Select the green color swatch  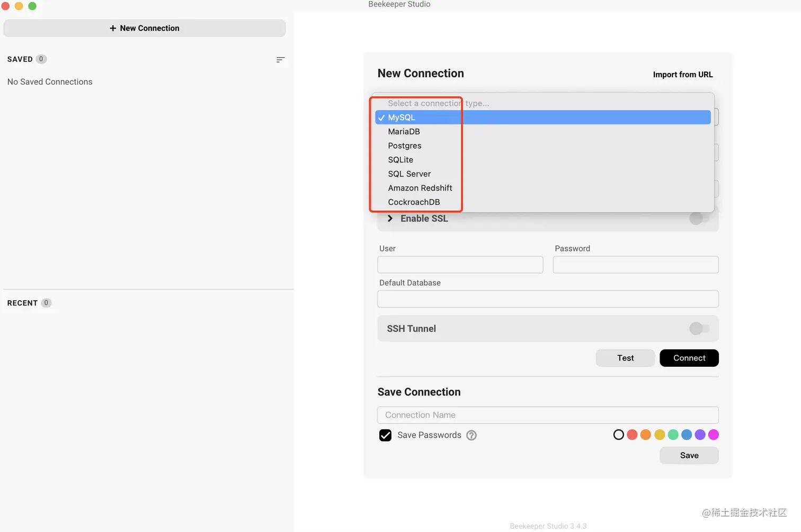673,435
